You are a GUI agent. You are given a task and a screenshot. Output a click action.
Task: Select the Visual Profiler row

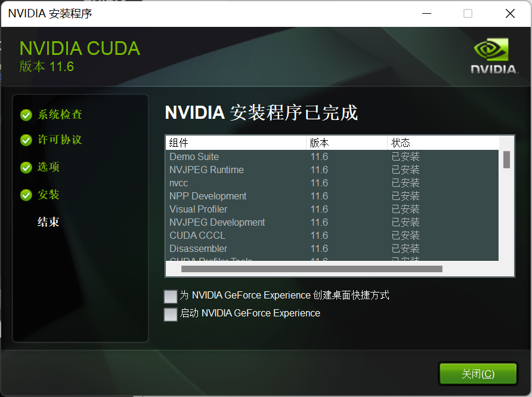pyautogui.click(x=332, y=209)
